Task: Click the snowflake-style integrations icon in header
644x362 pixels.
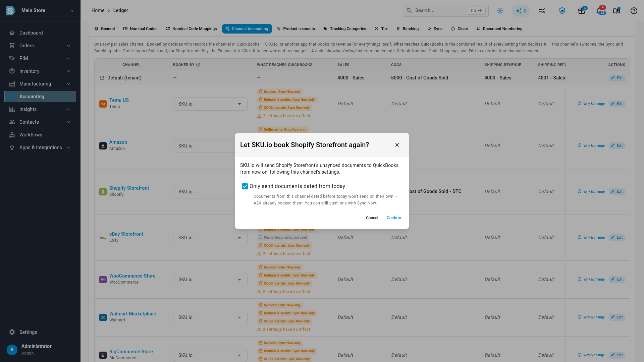Action: [500, 11]
